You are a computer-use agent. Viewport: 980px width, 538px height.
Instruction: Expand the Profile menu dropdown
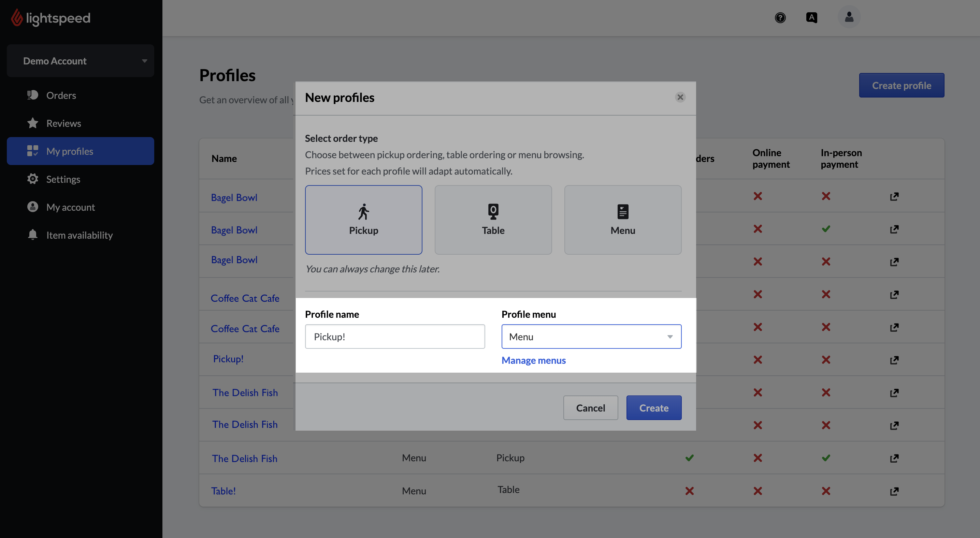(591, 337)
